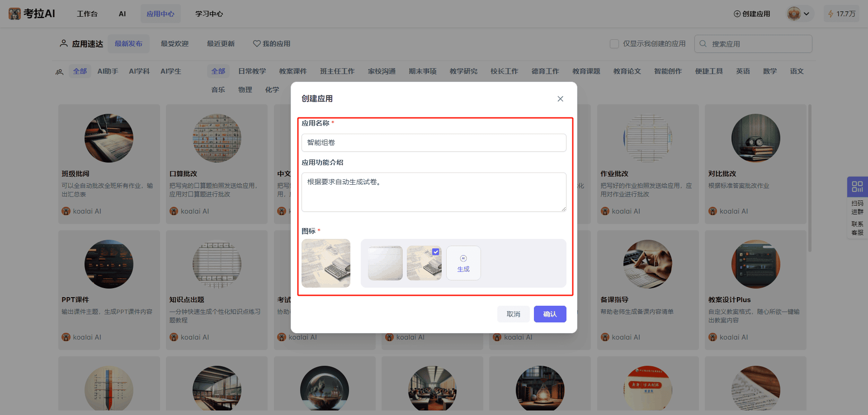Filter by 数学 subject
Screen dimensions: 868x415
point(770,71)
